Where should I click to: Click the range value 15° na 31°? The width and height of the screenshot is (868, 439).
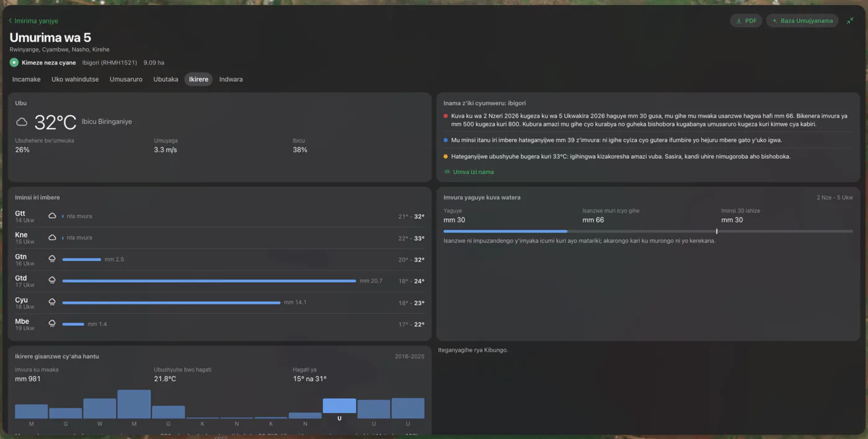[309, 379]
